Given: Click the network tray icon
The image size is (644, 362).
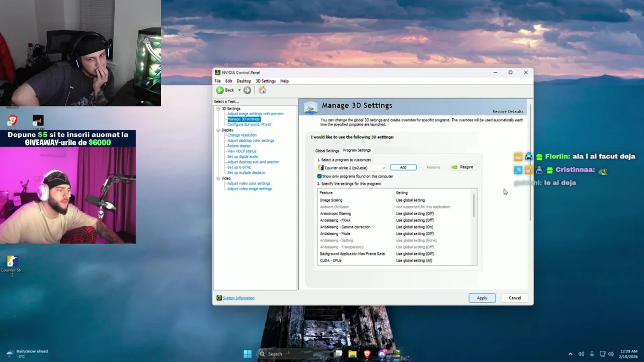Looking at the screenshot, I should pyautogui.click(x=602, y=354).
